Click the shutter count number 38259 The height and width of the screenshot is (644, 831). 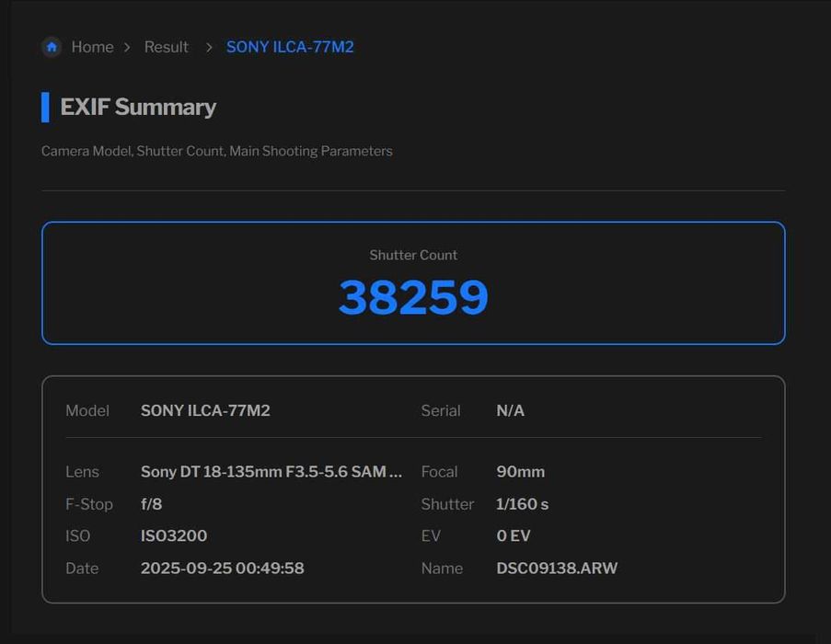413,297
